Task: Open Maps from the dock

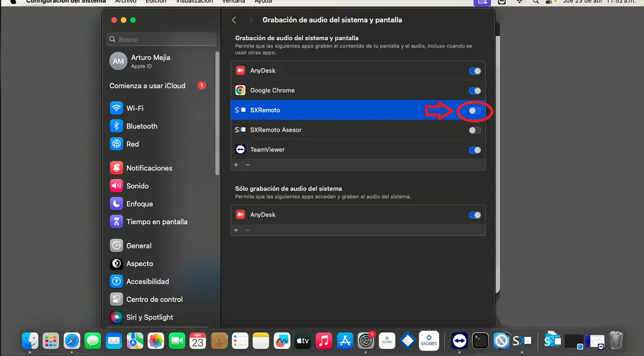Action: (135, 341)
